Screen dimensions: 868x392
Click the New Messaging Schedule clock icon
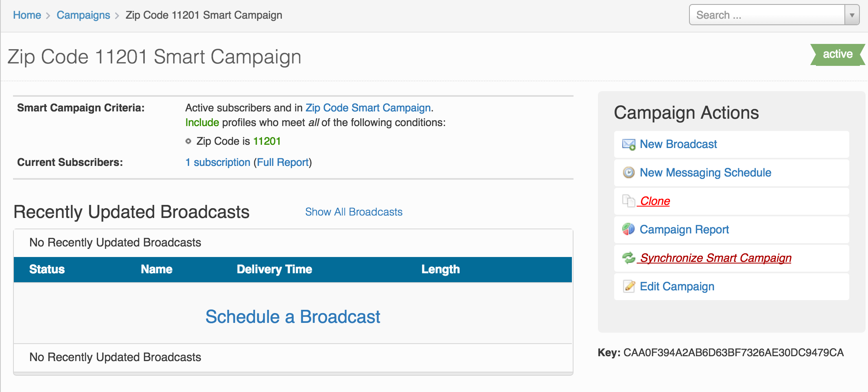click(x=629, y=172)
